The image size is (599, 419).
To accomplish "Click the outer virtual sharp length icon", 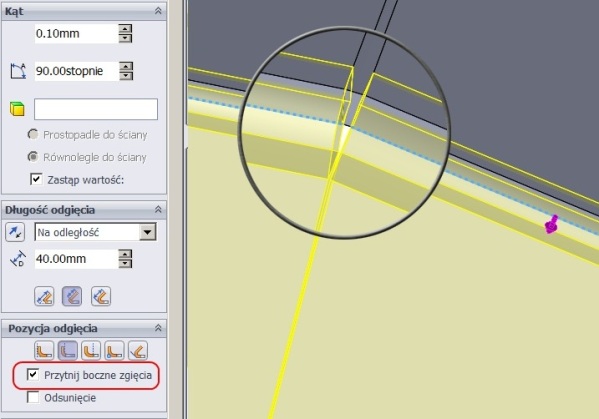I will (44, 296).
